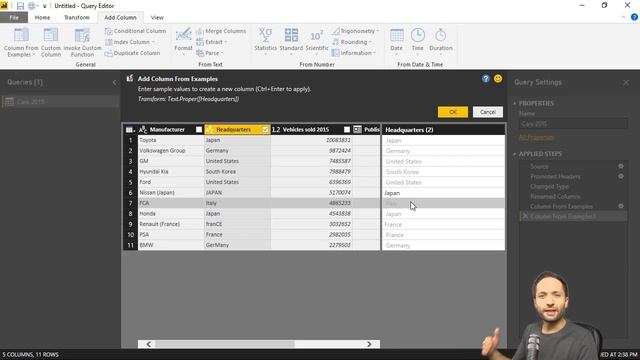Viewport: 640px width, 360px height.
Task: Expand the Index Column dropdown arrow
Action: (153, 42)
